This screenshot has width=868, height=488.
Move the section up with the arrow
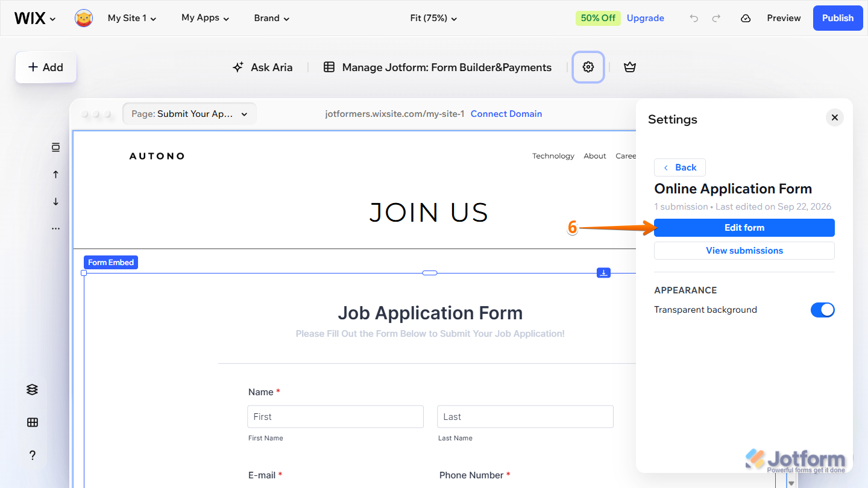(x=55, y=174)
